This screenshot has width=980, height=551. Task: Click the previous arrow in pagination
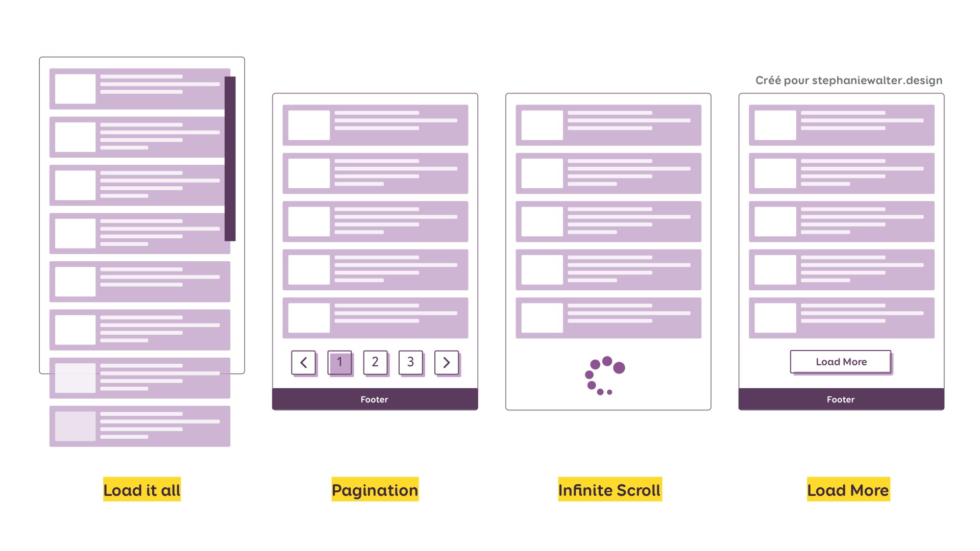[x=304, y=363]
